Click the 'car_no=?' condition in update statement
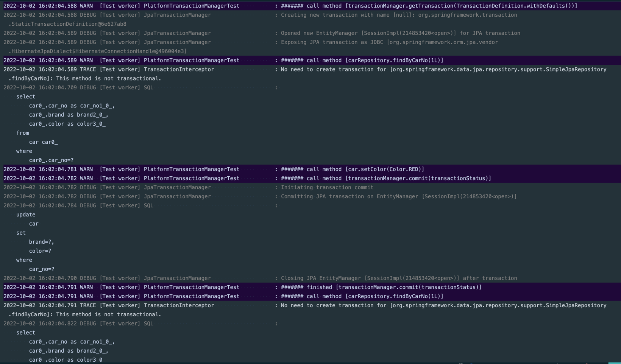Screen dimensions: 621x364 click(x=42, y=269)
